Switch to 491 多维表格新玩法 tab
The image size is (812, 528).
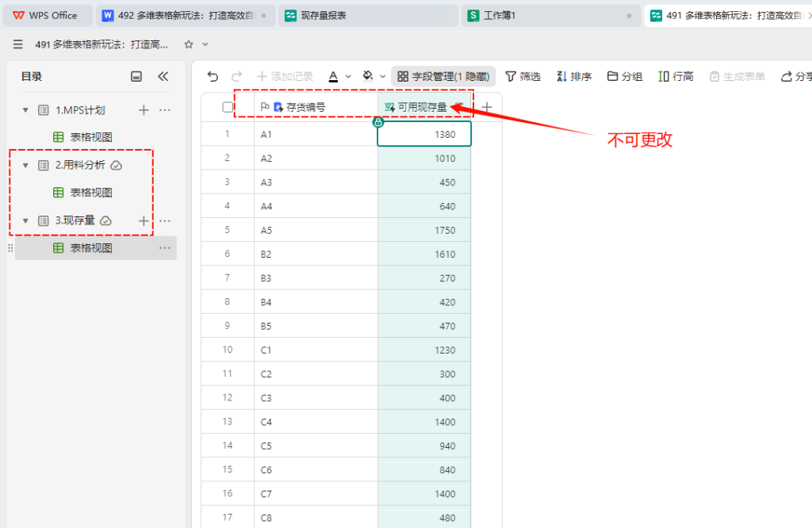728,16
